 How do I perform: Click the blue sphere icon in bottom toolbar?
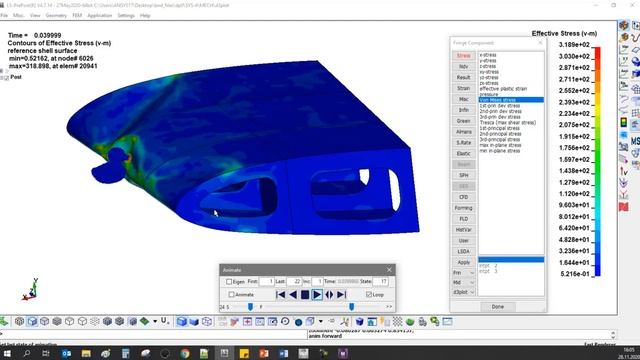pos(298,322)
